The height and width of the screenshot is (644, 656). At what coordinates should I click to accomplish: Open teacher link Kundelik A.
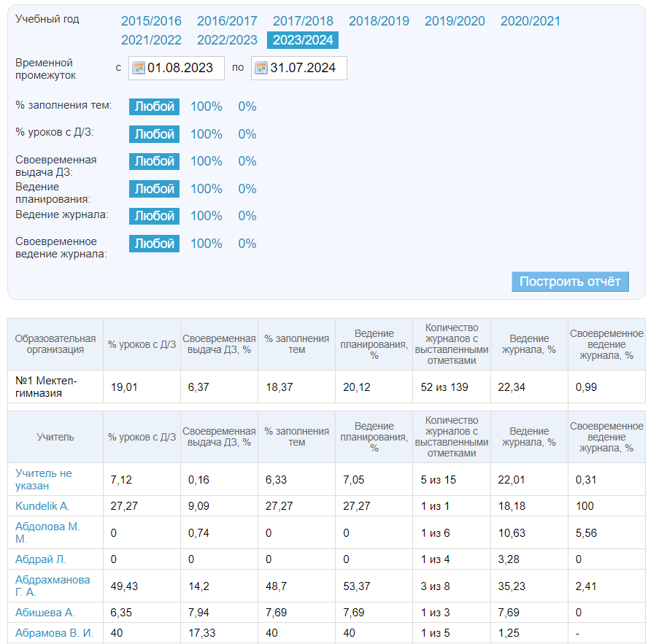pyautogui.click(x=42, y=506)
